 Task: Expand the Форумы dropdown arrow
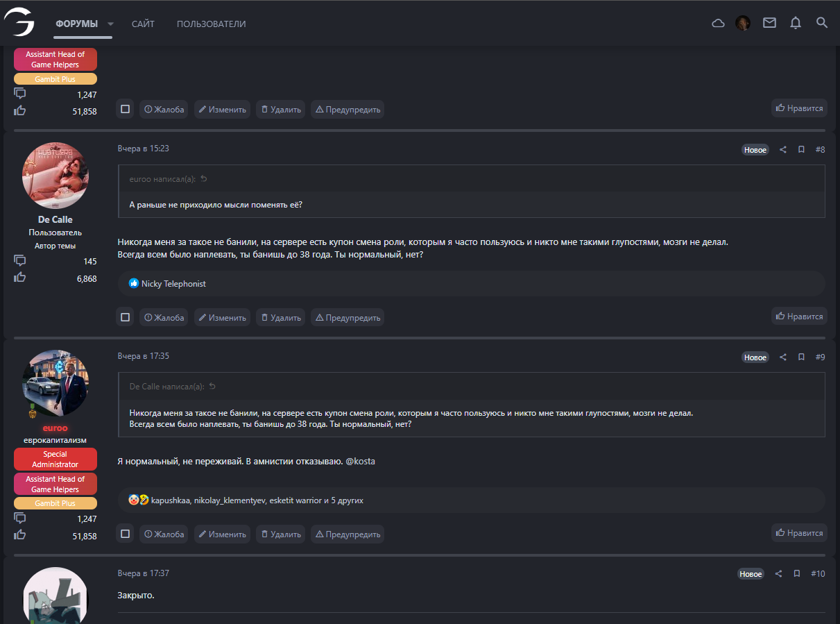(110, 24)
